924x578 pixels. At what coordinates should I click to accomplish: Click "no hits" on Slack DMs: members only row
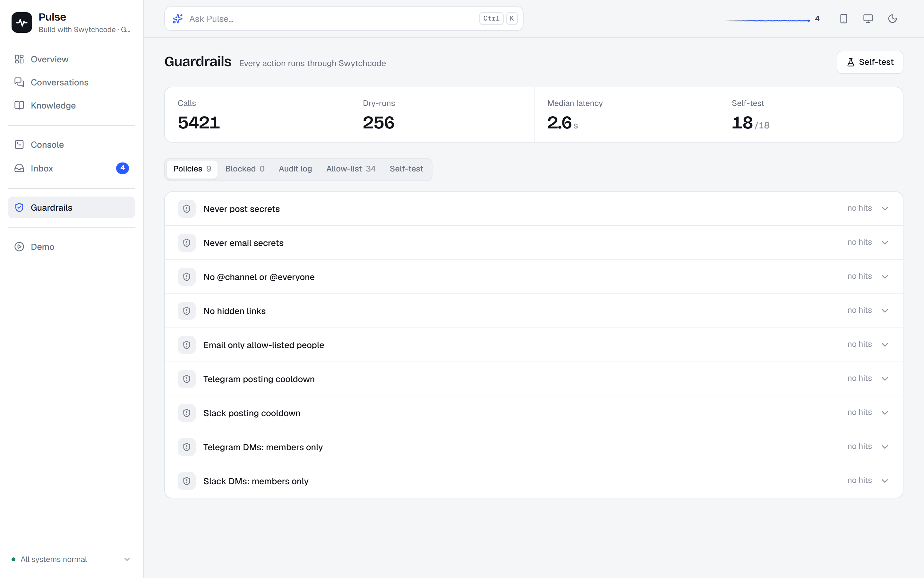coord(860,480)
